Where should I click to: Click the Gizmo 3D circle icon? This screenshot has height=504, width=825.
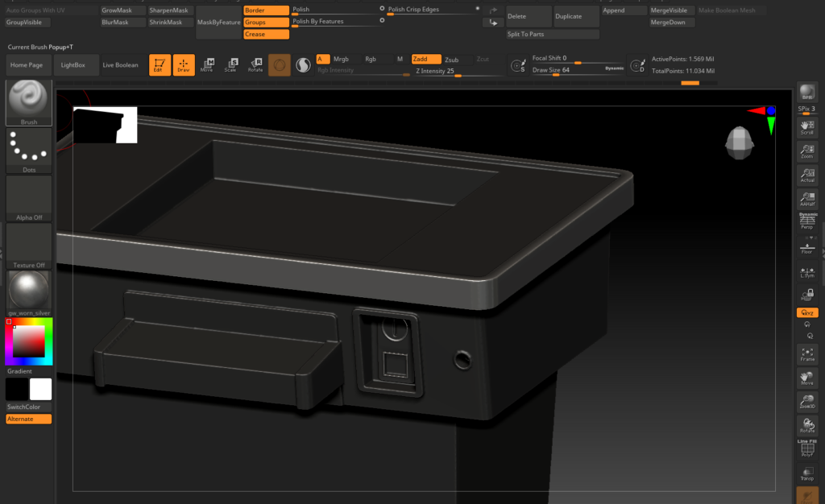[x=280, y=65]
